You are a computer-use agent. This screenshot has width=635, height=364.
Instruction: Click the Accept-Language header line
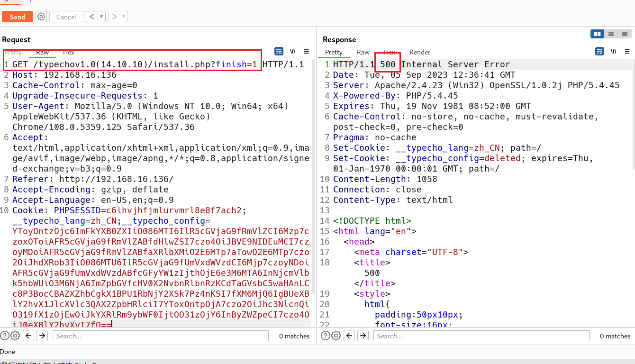[x=93, y=200]
